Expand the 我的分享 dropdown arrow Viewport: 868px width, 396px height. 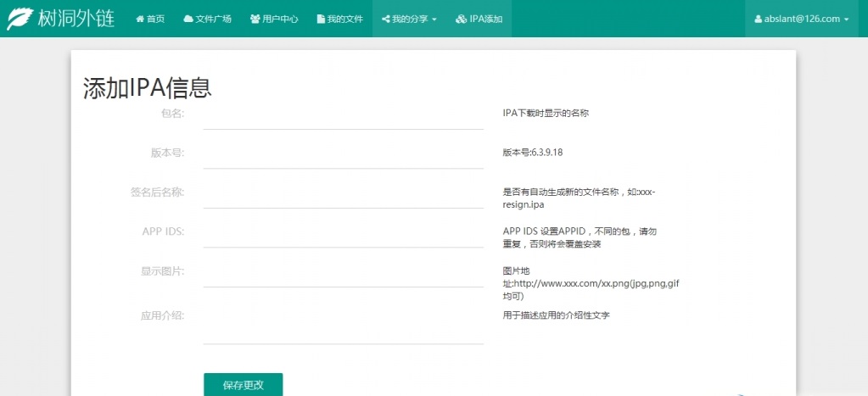pyautogui.click(x=434, y=20)
